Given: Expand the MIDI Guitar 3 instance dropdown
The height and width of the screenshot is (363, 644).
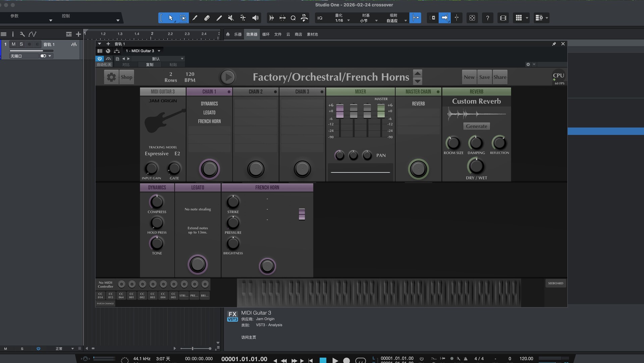Looking at the screenshot, I should coord(159,51).
